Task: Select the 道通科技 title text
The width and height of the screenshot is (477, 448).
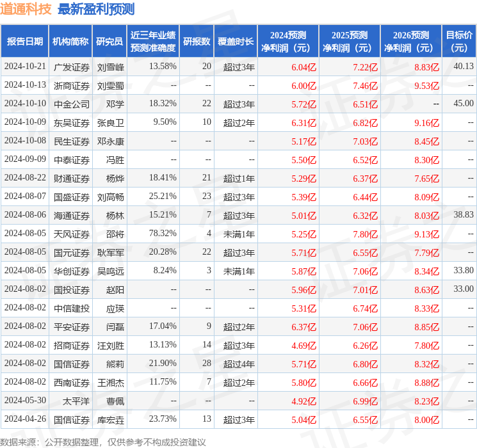Action: (26, 9)
